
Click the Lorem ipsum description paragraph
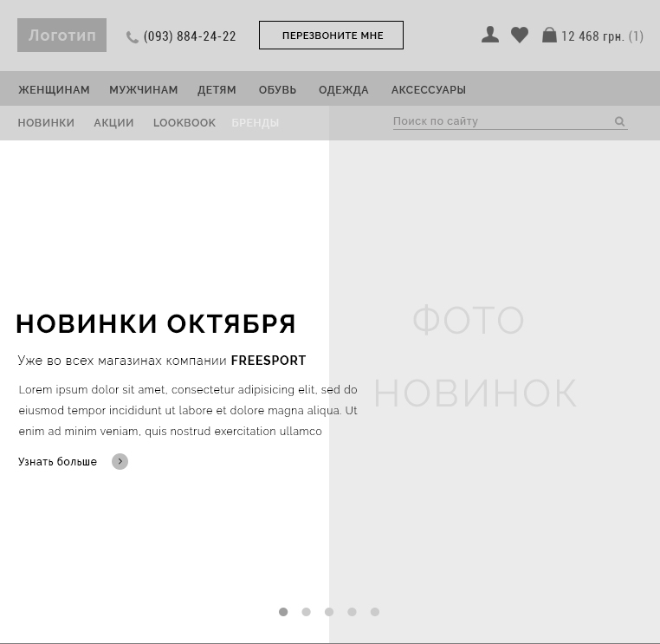coord(188,410)
